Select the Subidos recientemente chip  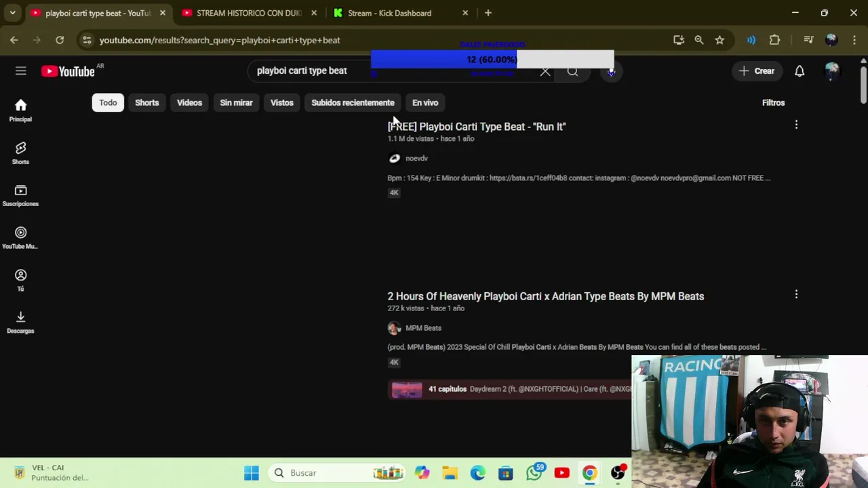click(x=353, y=102)
